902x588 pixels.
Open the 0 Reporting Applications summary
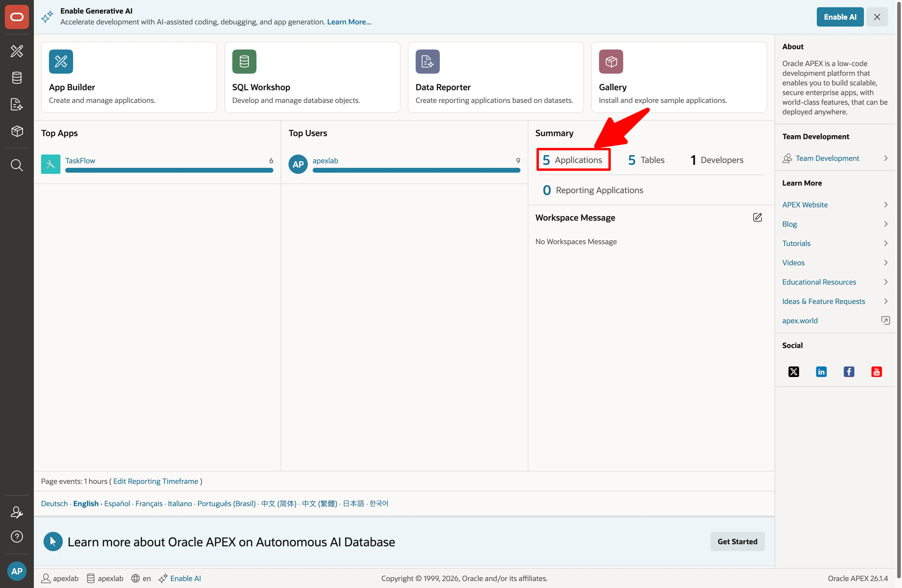(593, 190)
